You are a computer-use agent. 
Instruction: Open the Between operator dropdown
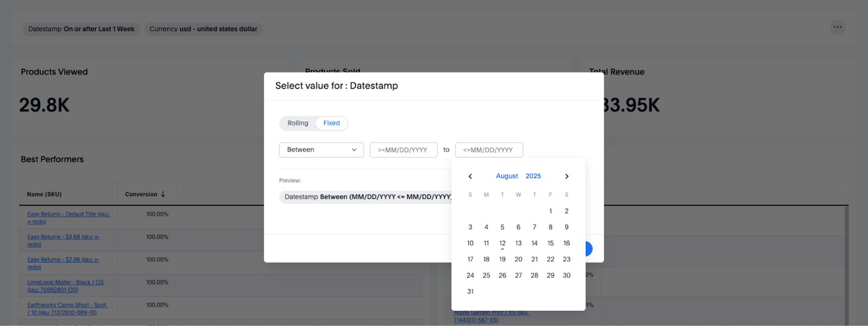321,150
